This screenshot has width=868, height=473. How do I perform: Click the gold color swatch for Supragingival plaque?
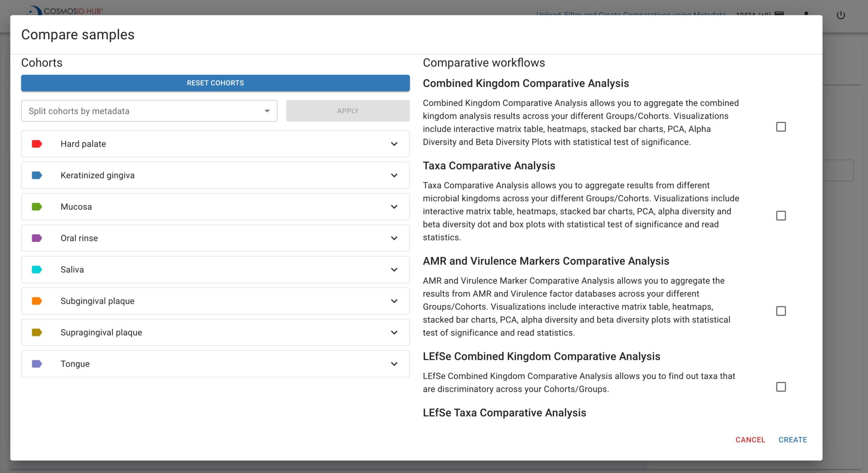[37, 332]
